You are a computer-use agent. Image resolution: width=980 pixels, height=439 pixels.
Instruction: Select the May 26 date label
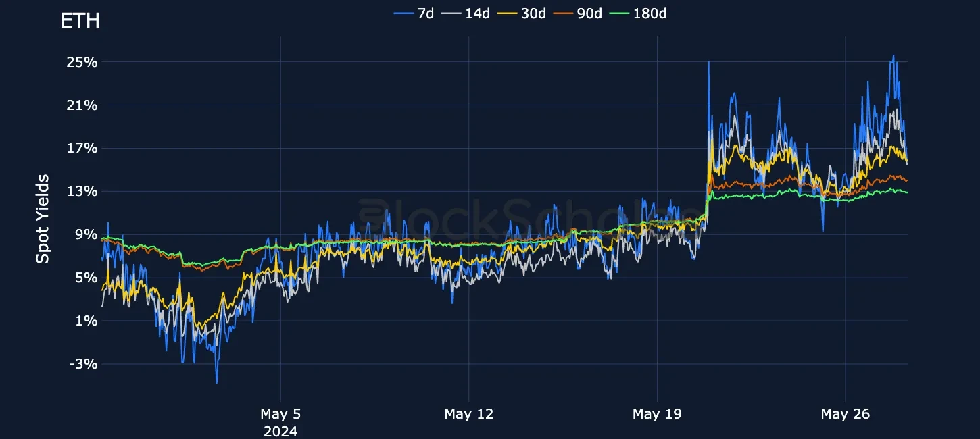click(x=846, y=414)
